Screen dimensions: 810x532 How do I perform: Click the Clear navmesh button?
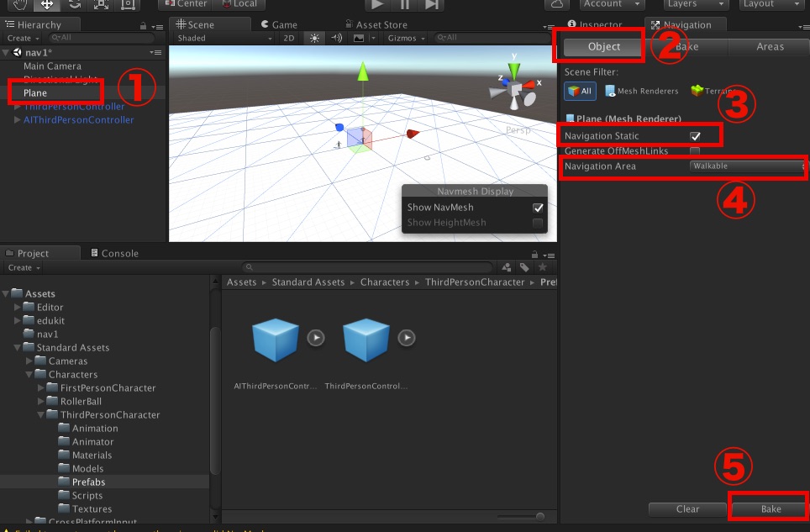coord(687,509)
